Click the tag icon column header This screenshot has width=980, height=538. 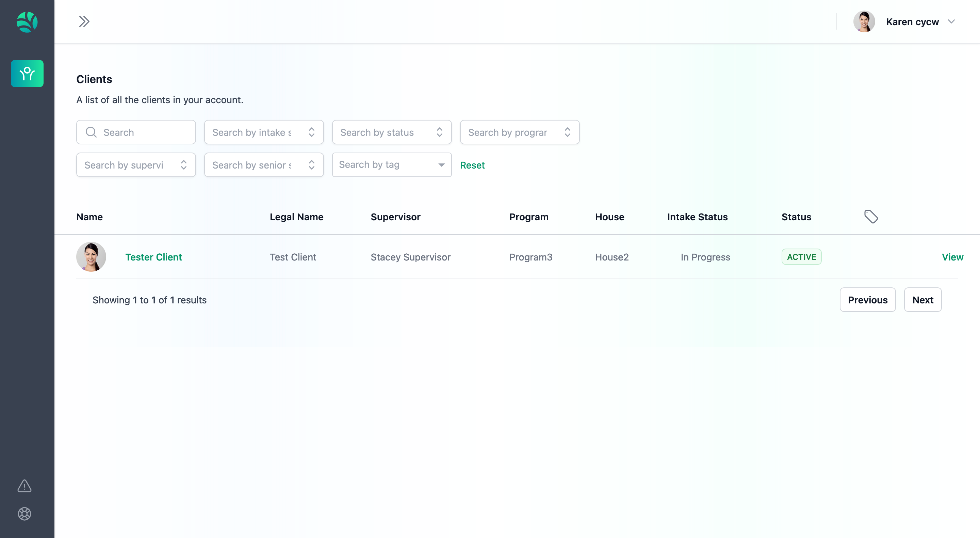tap(871, 217)
